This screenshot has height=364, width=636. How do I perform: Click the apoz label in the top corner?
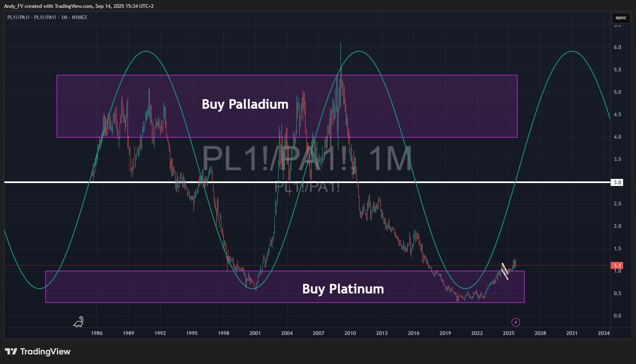(x=621, y=18)
